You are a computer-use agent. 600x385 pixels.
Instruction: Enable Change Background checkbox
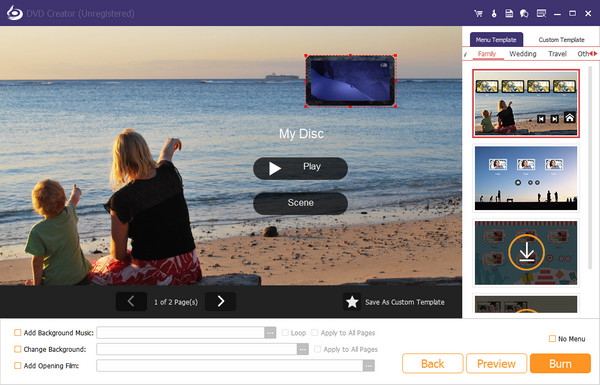point(18,349)
